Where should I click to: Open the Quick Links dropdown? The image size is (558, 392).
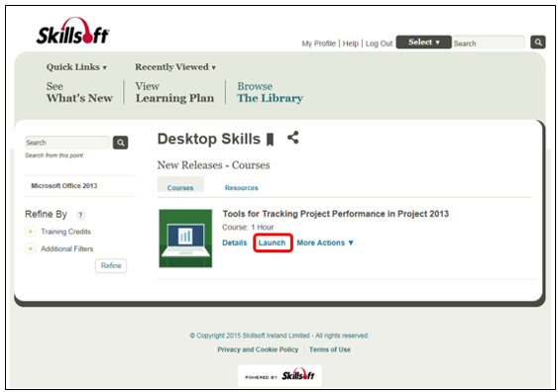[x=76, y=67]
